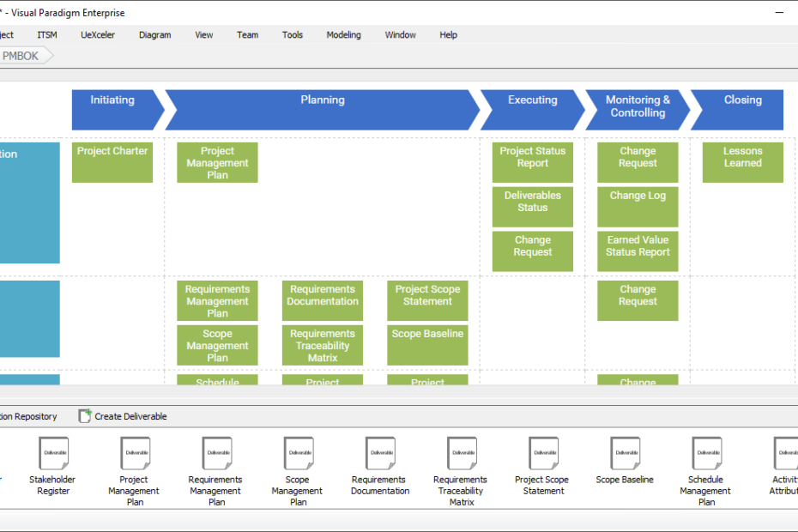This screenshot has width=798, height=532.
Task: Click the Create Deliverable button
Action: point(123,415)
